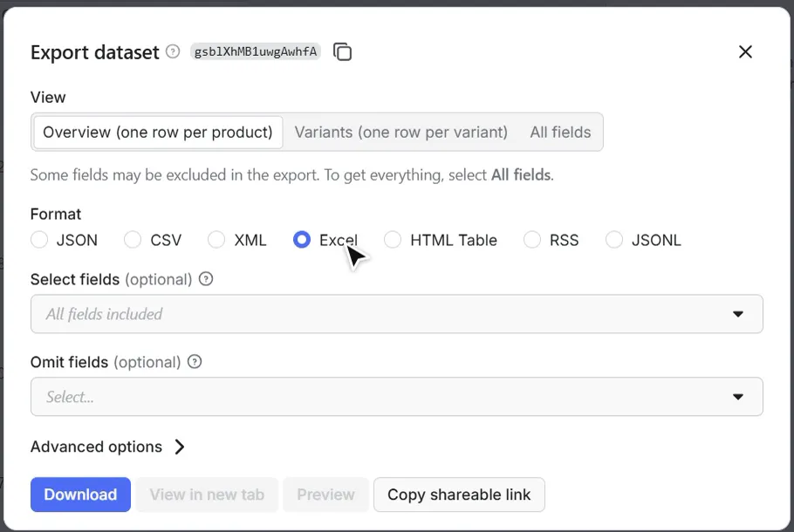Copy the dataset ID with the copy icon
The image size is (794, 532).
click(x=342, y=51)
